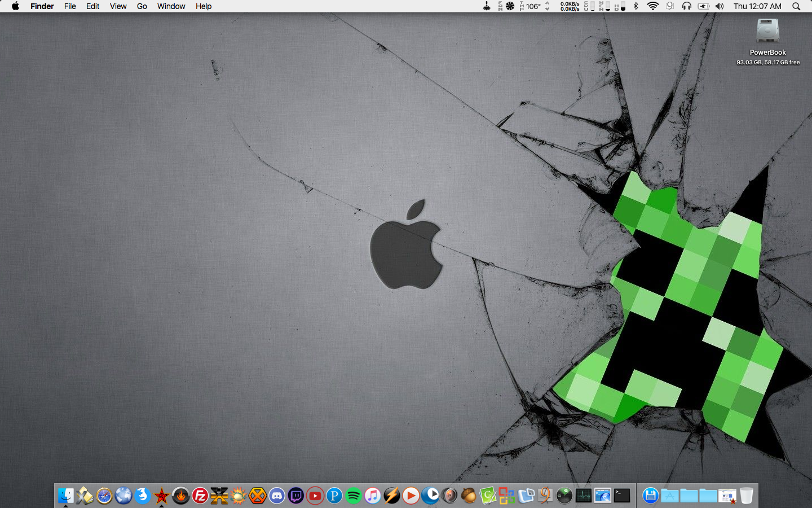
Task: Click the 106° temperature reading
Action: coord(533,6)
